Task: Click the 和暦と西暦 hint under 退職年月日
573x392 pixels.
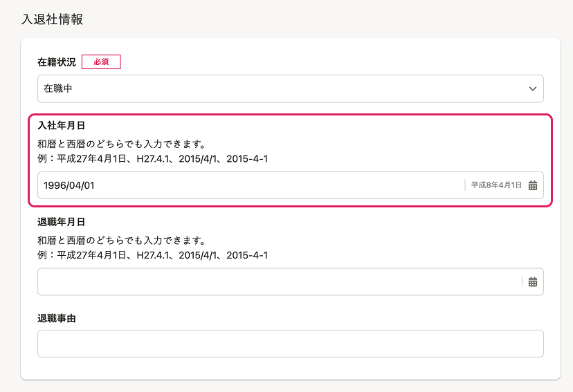Action: [x=121, y=240]
